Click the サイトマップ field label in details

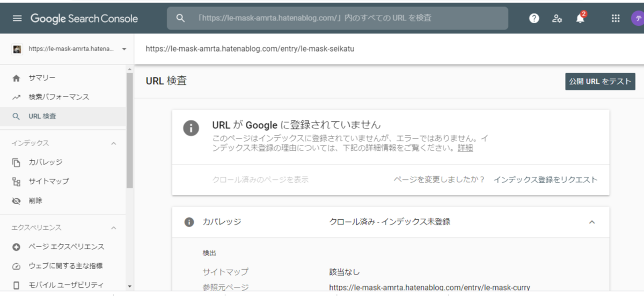click(x=225, y=272)
